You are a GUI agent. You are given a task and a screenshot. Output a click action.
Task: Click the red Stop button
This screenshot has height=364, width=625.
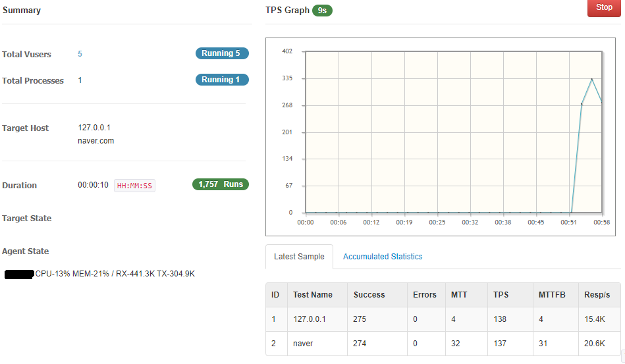(604, 9)
